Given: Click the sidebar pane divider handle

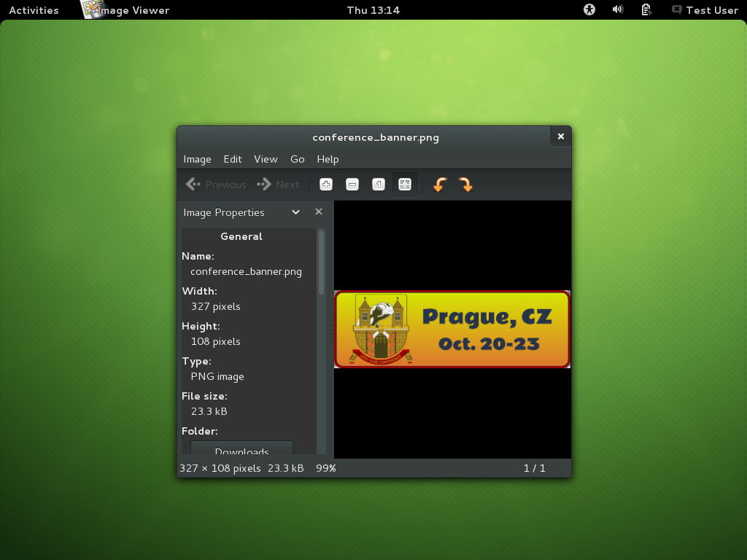Looking at the screenshot, I should [x=332, y=329].
